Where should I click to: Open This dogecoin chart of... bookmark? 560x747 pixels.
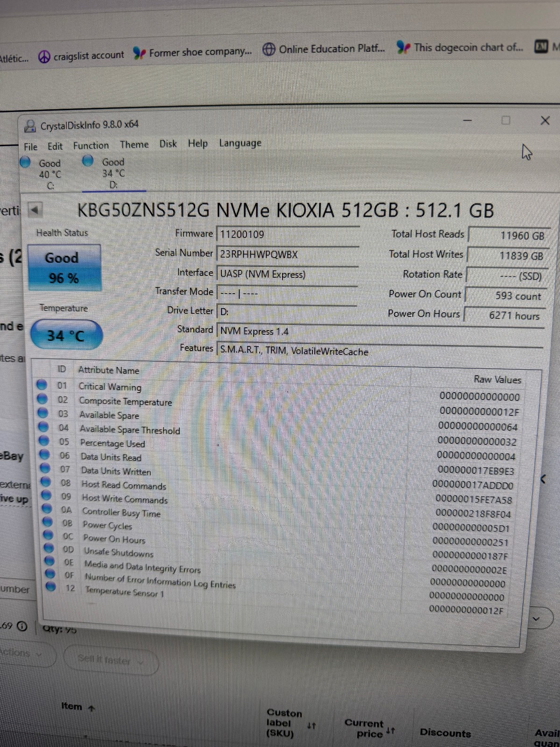460,47
